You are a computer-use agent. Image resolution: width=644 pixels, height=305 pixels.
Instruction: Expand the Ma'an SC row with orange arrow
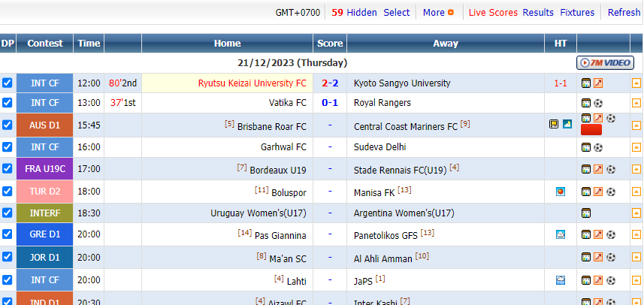tap(636, 258)
